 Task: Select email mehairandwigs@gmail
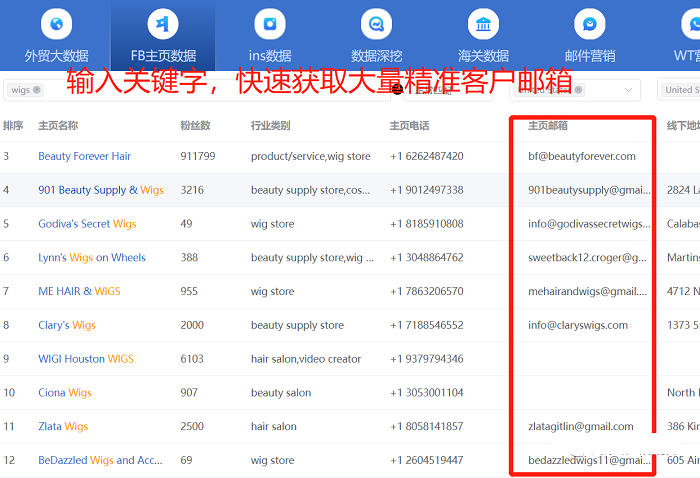coord(588,291)
